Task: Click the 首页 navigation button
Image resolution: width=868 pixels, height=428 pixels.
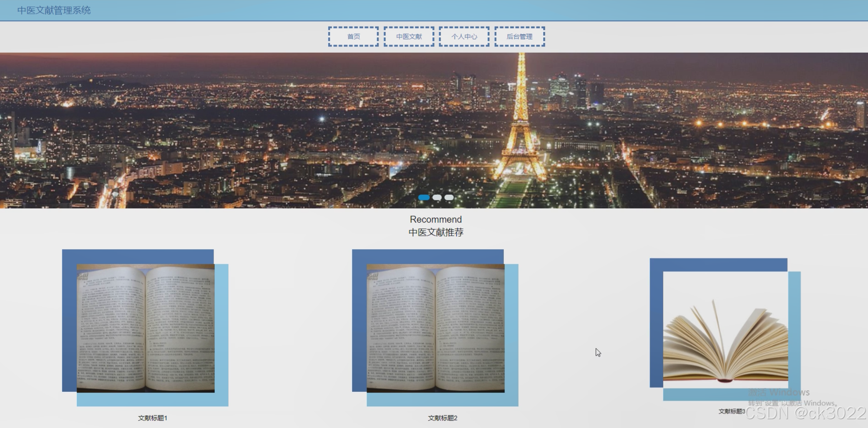Action: [x=354, y=37]
